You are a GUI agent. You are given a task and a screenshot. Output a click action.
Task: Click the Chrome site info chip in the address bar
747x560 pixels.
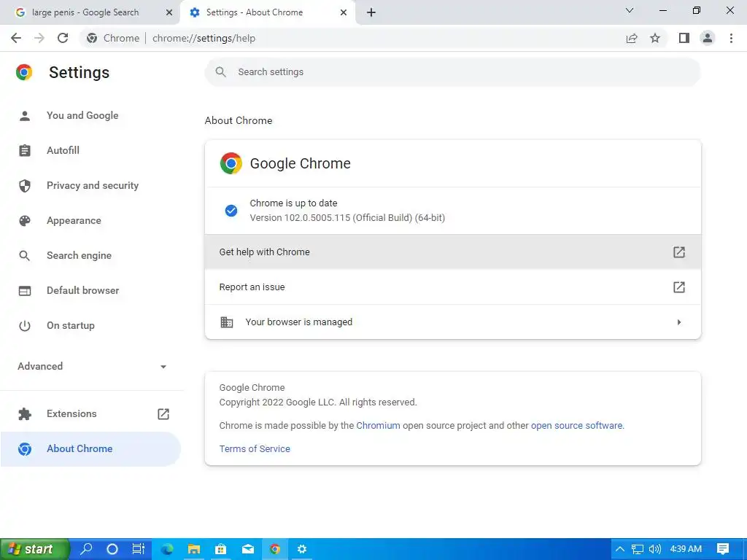tap(113, 38)
